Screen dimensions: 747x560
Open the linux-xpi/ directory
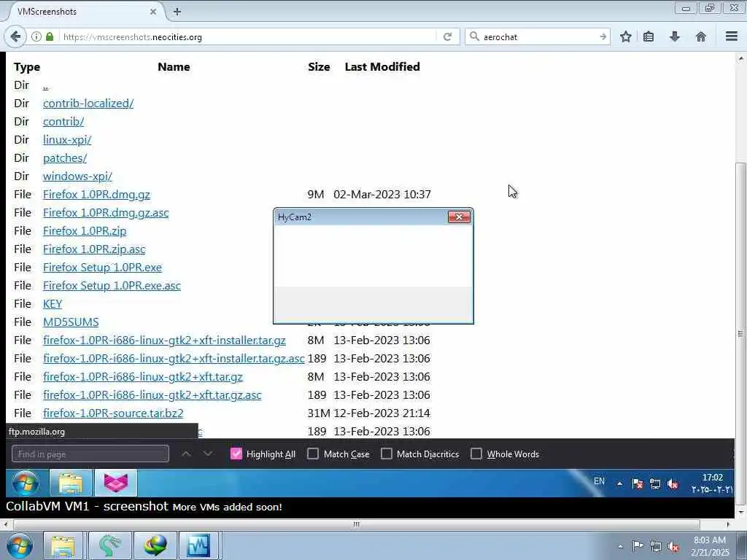pyautogui.click(x=67, y=139)
